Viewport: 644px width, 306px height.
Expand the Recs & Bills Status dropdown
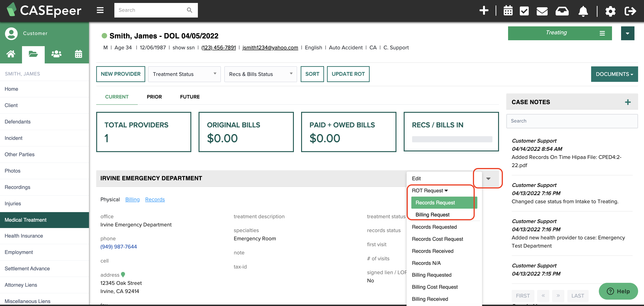(x=261, y=74)
